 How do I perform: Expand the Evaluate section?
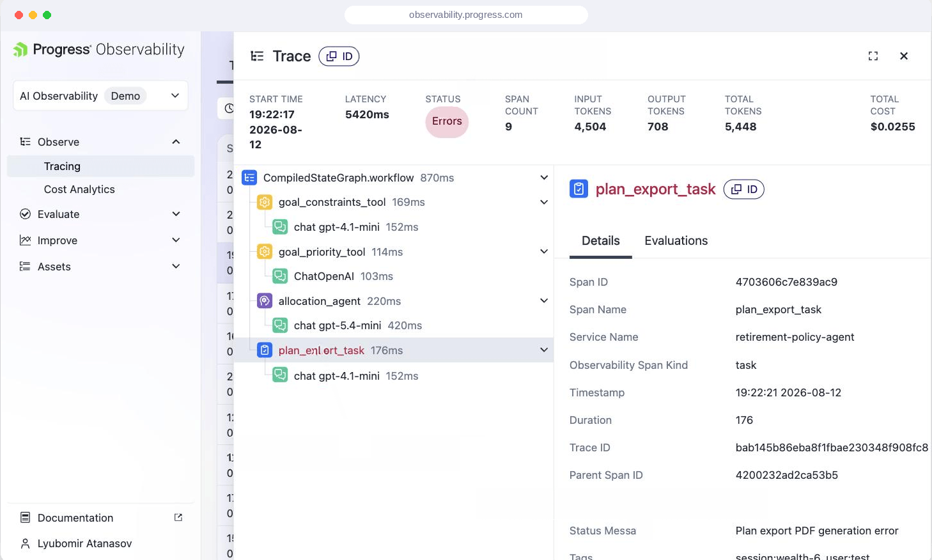pyautogui.click(x=176, y=214)
